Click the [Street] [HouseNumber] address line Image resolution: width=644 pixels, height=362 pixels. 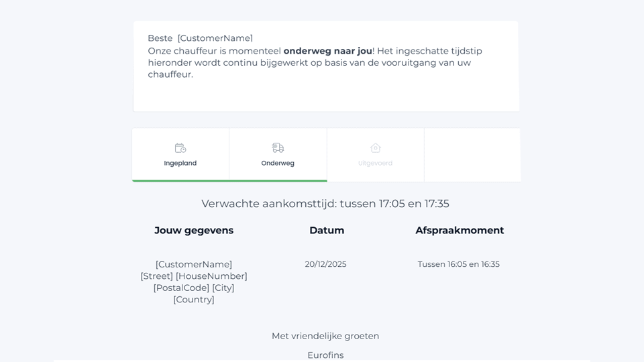(194, 276)
